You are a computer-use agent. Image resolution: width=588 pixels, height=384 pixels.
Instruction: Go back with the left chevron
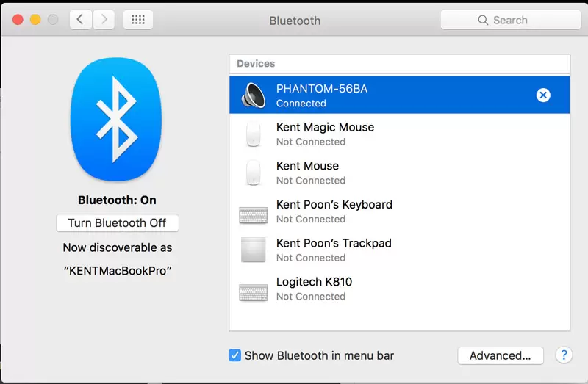coord(81,20)
